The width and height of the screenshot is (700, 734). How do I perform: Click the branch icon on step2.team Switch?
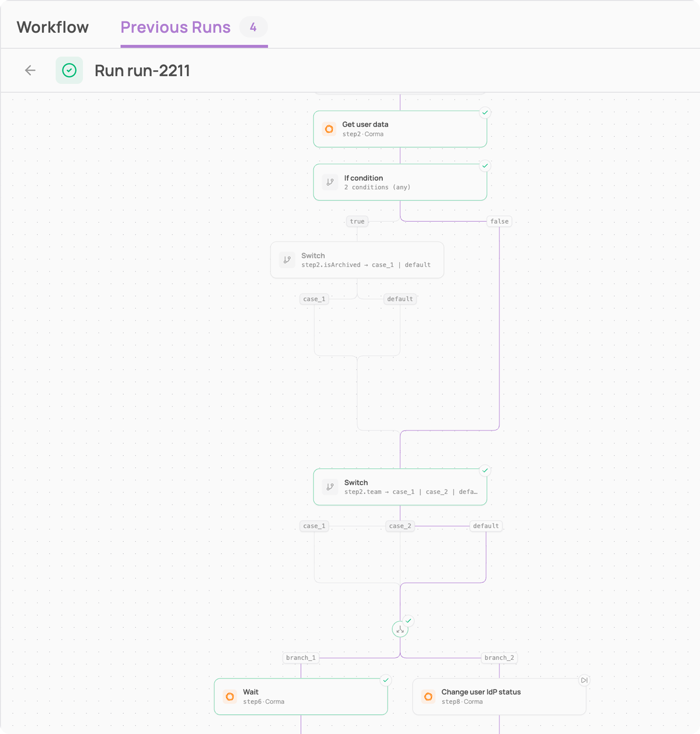(330, 487)
